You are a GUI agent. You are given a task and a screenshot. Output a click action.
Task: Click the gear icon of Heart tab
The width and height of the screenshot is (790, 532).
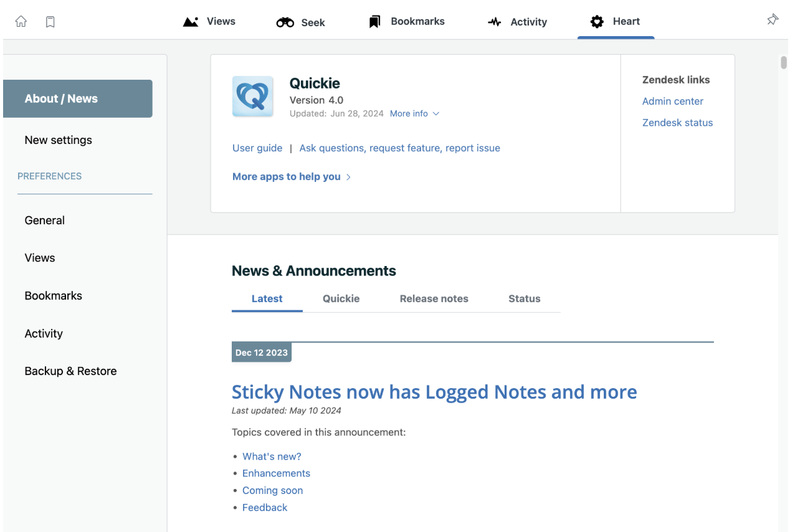pos(597,22)
